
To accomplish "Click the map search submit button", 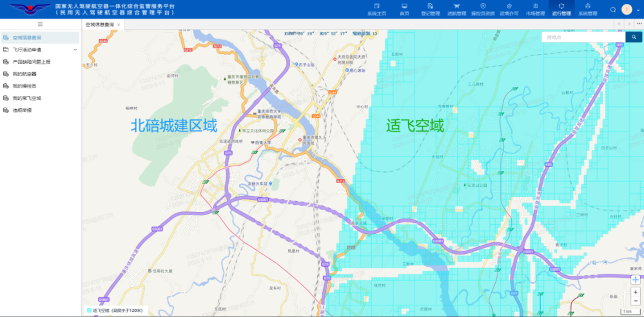I will click(634, 37).
